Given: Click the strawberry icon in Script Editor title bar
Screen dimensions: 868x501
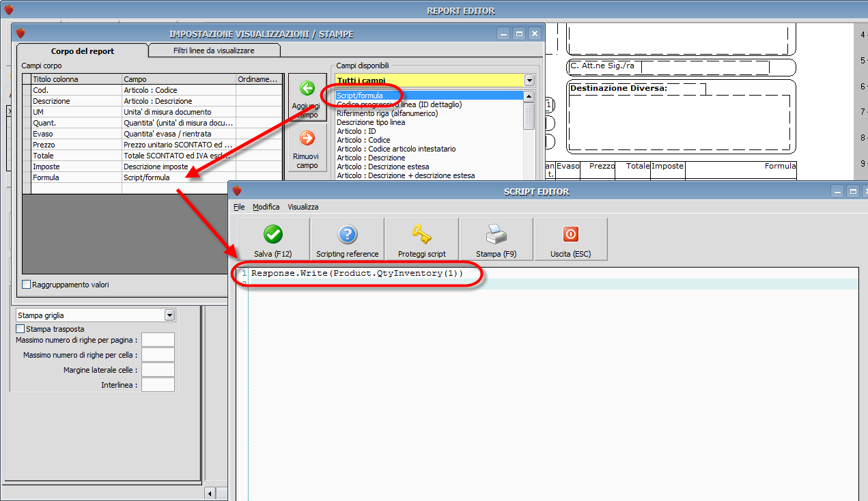Looking at the screenshot, I should click(x=237, y=191).
